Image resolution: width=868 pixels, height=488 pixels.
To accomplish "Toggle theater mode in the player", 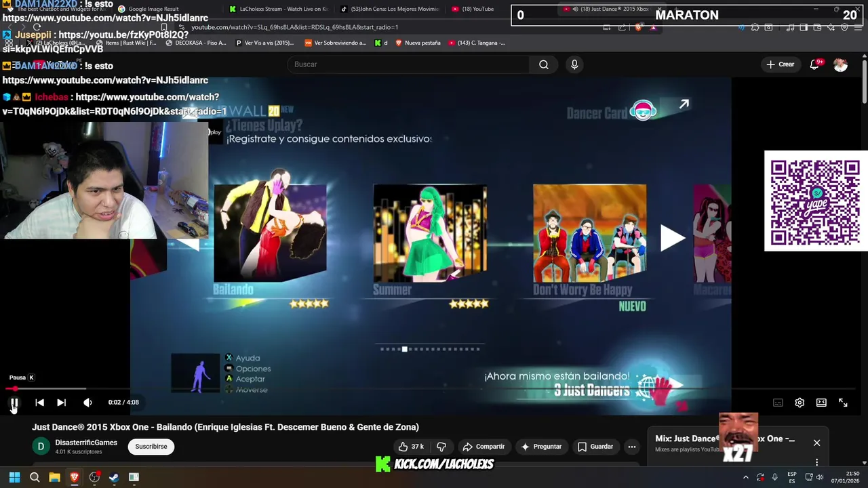I will (821, 403).
